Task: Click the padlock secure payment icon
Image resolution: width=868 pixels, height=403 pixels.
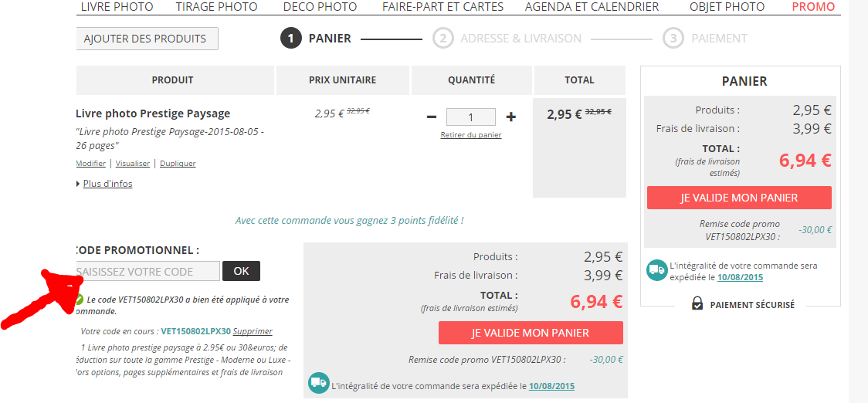Action: point(697,304)
